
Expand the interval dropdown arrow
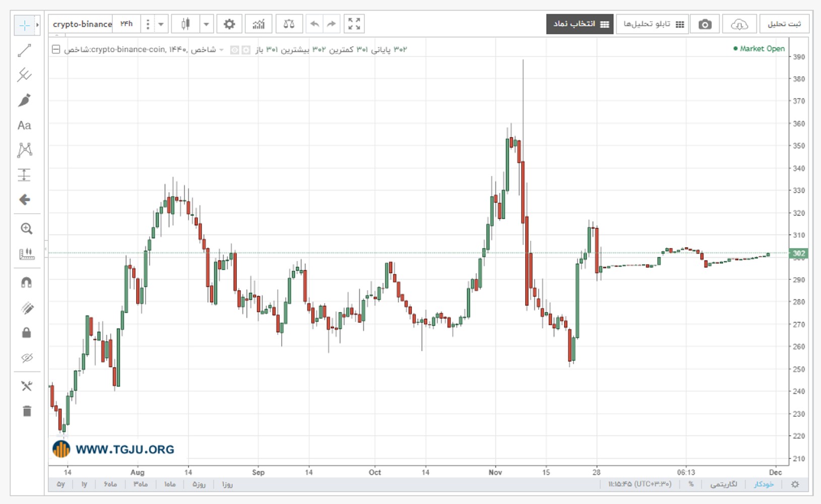(161, 24)
